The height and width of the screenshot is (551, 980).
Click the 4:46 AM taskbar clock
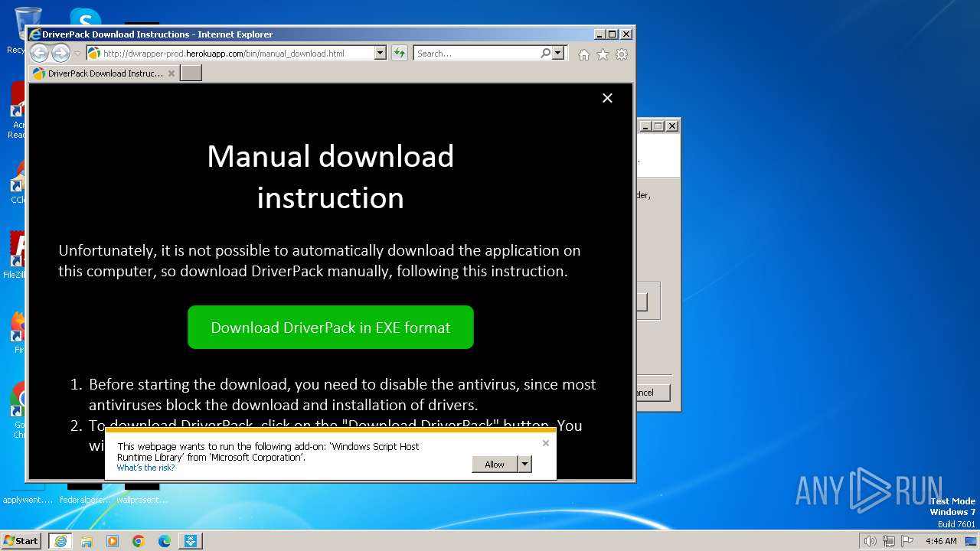pyautogui.click(x=941, y=541)
